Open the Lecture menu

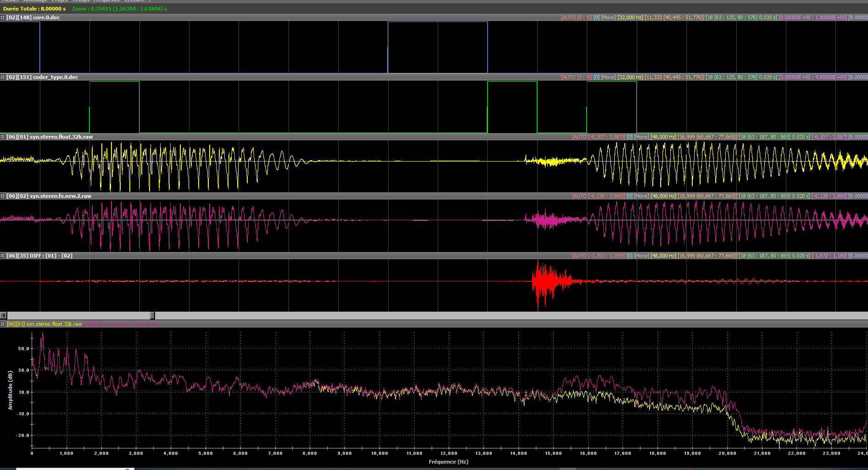pos(134,1)
